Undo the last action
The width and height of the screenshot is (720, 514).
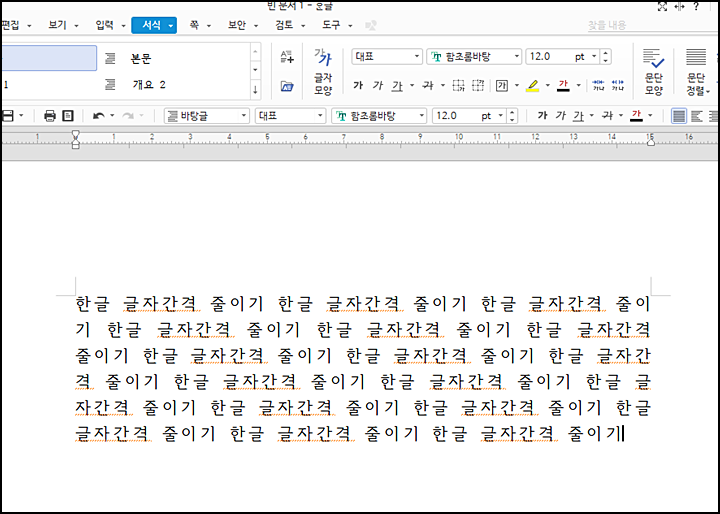click(98, 116)
